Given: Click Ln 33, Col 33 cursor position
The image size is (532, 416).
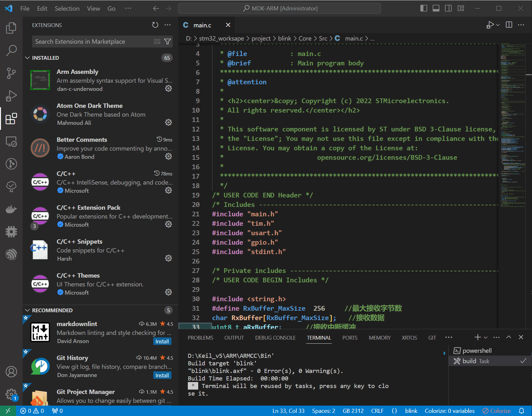Looking at the screenshot, I should coord(288,411).
